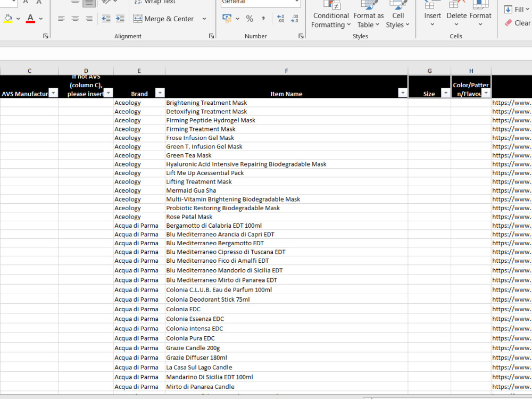Screen dimensions: 532x399
Task: Align text left
Action: pos(61,19)
